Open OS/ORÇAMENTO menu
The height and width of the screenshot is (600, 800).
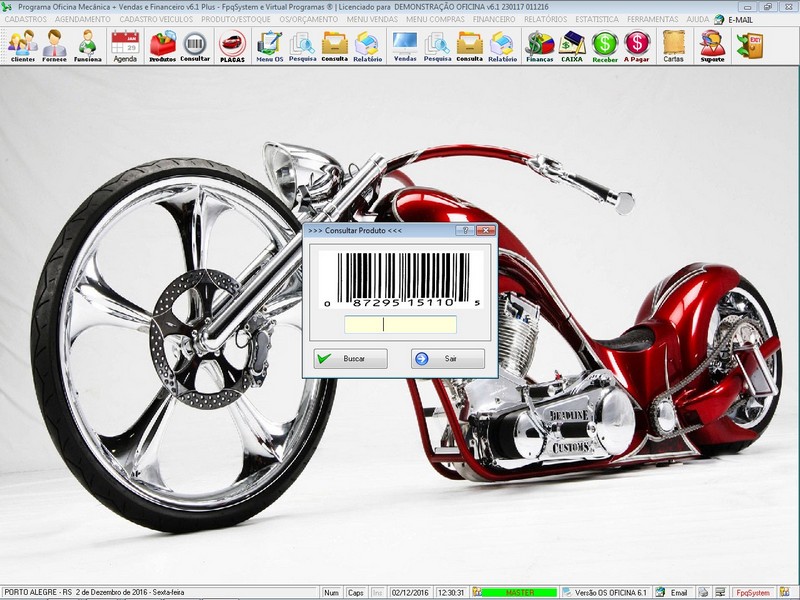[309, 19]
